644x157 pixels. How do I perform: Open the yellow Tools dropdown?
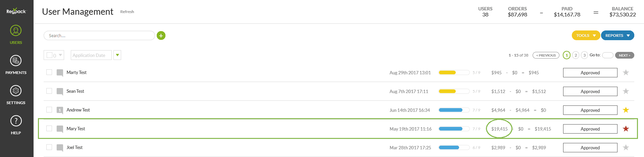click(x=586, y=35)
